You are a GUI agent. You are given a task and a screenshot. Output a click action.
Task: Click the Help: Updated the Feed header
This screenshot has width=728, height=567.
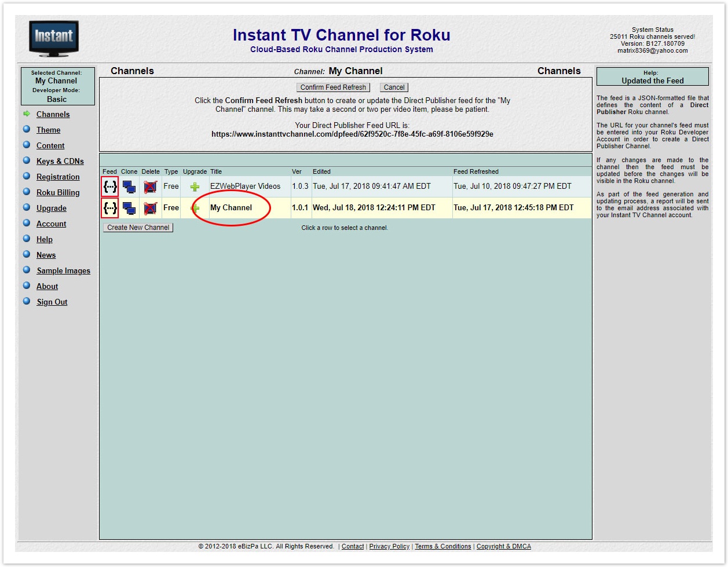(653, 77)
